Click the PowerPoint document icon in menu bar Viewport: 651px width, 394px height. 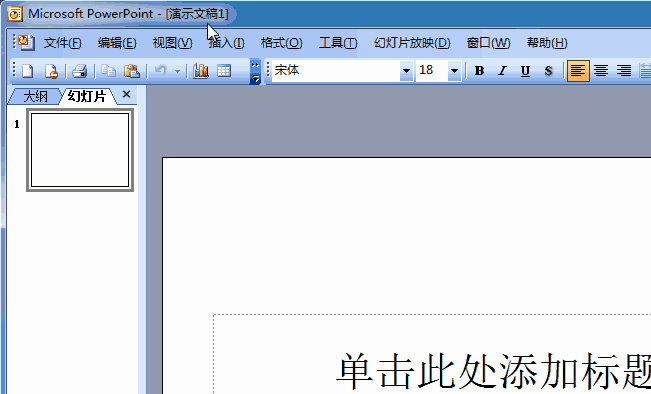pos(26,42)
